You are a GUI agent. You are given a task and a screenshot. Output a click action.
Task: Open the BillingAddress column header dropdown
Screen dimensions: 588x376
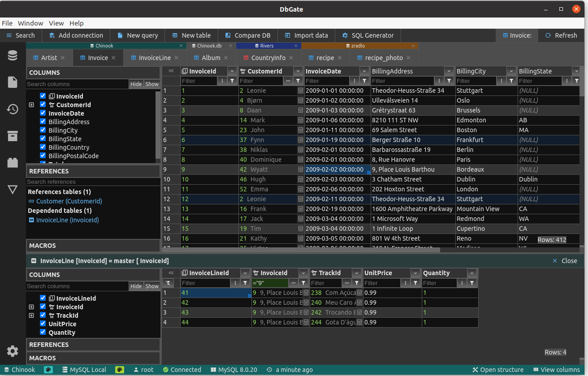(449, 71)
